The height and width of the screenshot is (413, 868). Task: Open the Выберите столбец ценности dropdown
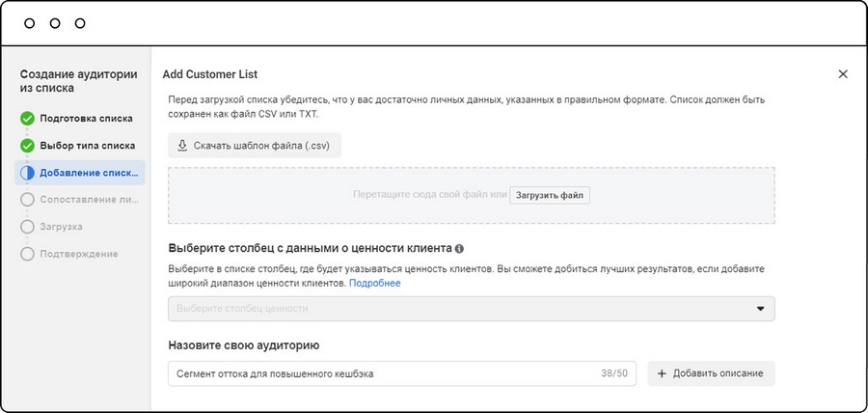(471, 309)
